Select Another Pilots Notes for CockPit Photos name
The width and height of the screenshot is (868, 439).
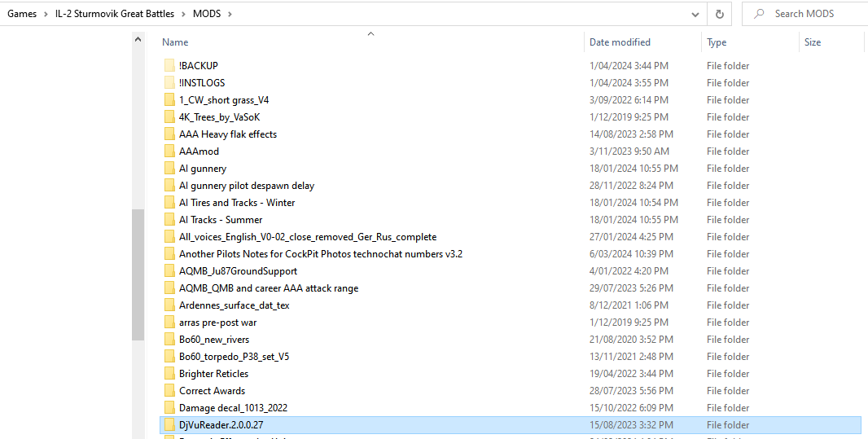321,255
